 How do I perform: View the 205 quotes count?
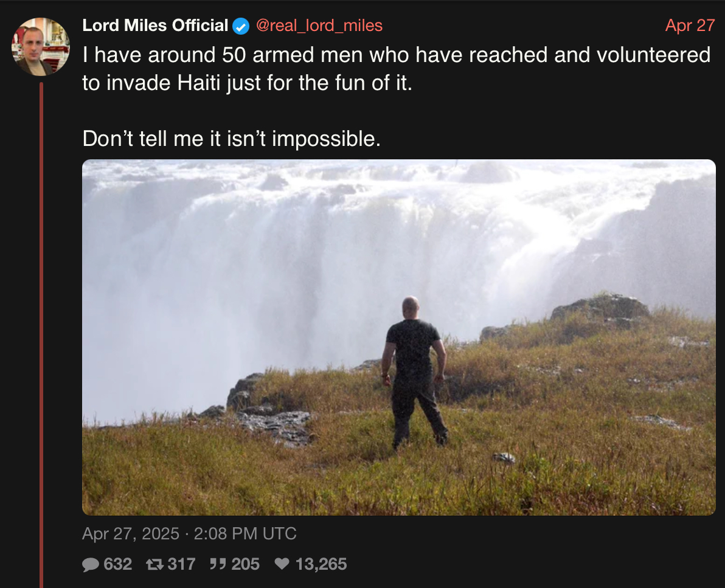pos(246,564)
